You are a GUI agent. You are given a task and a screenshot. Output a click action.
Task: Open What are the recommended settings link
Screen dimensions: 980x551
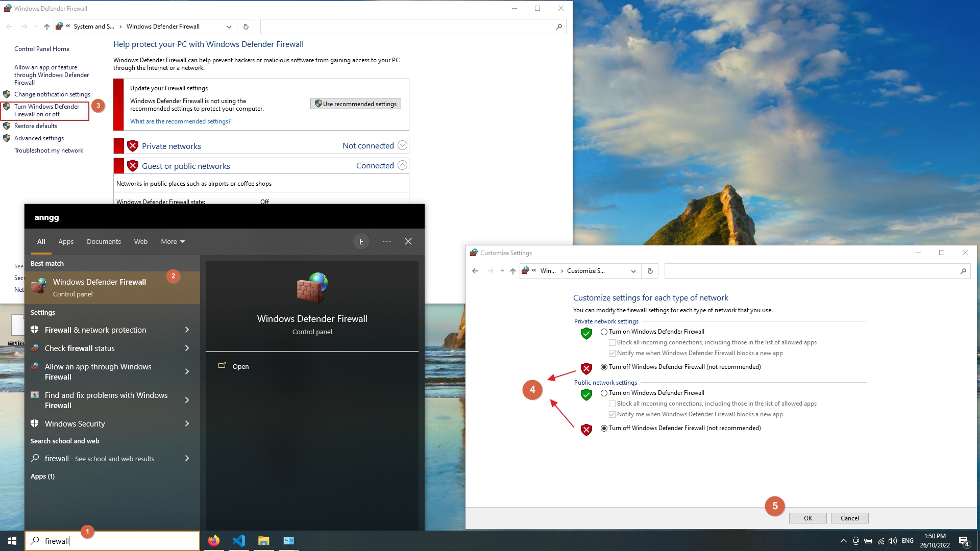click(180, 121)
